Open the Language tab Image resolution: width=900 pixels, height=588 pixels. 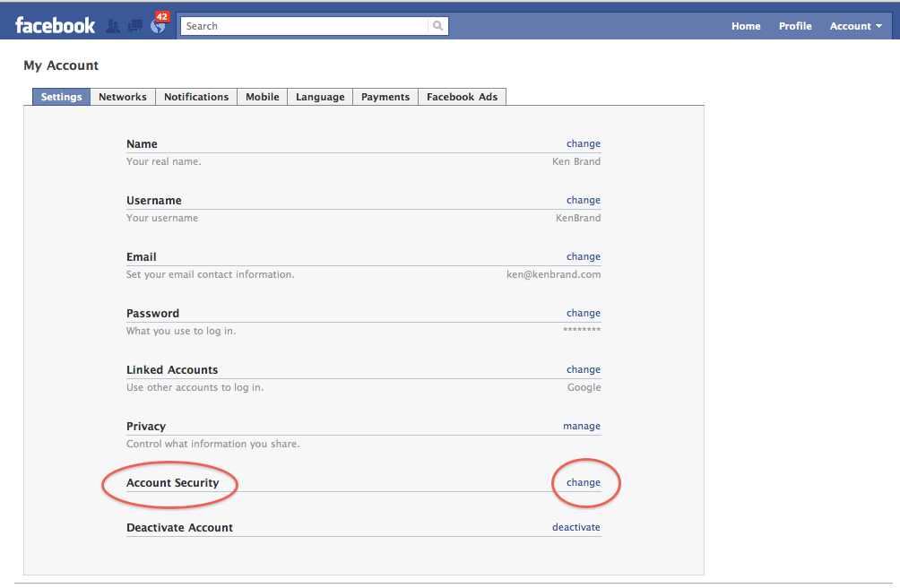320,97
